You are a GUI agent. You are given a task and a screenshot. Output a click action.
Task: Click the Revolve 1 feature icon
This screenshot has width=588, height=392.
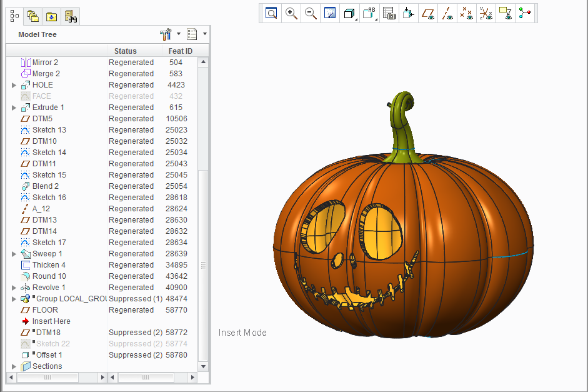(x=25, y=288)
